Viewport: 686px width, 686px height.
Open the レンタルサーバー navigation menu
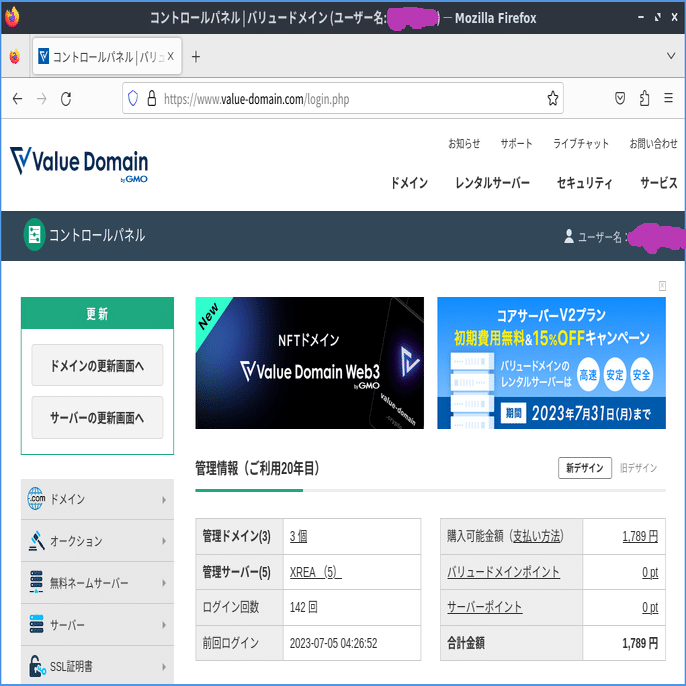(492, 182)
